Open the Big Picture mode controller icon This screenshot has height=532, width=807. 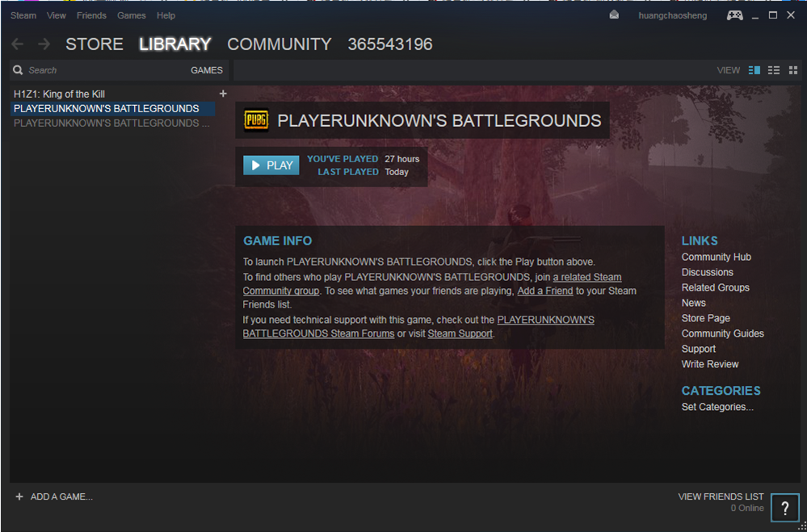[734, 15]
